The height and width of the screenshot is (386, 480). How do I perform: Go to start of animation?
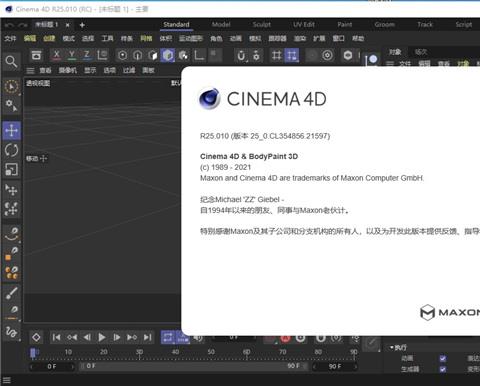(x=56, y=337)
